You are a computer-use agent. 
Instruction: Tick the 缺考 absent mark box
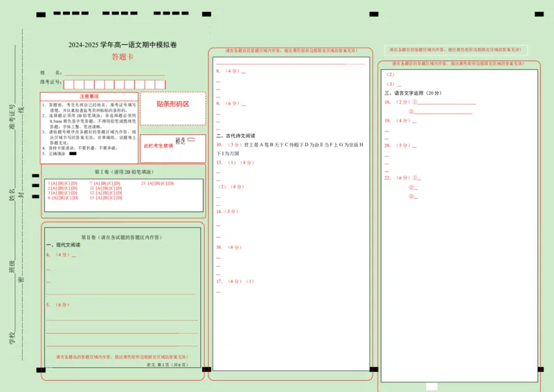(x=191, y=140)
